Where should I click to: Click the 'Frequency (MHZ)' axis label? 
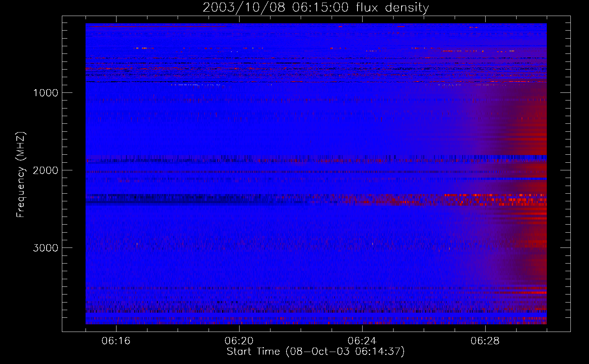pyautogui.click(x=21, y=175)
